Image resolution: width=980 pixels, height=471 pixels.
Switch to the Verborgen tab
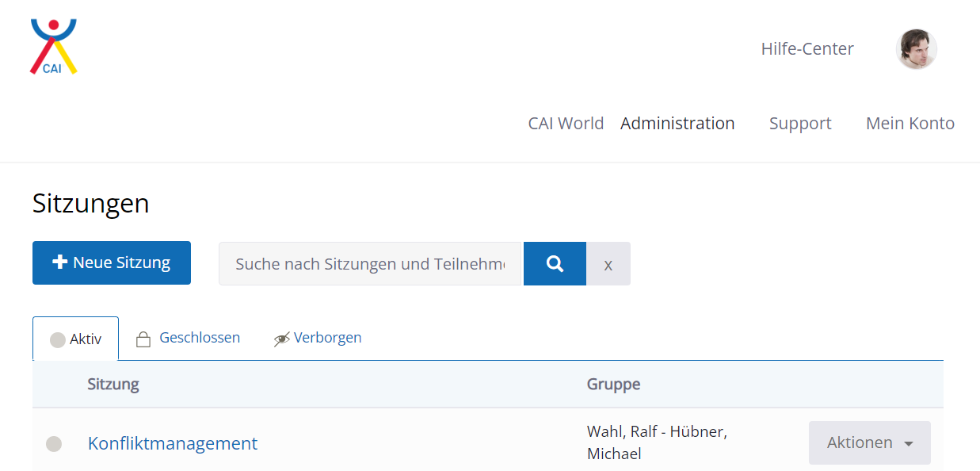click(318, 338)
